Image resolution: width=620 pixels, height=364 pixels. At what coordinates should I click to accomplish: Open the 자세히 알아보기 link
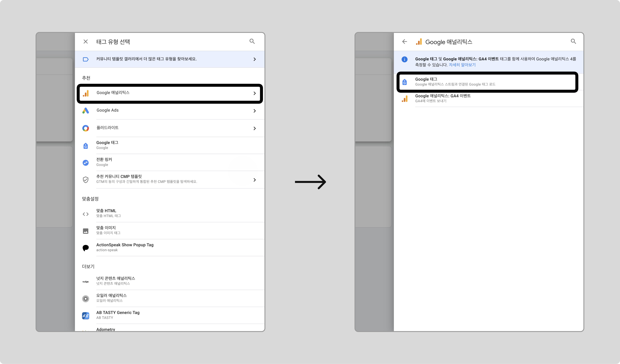click(462, 65)
